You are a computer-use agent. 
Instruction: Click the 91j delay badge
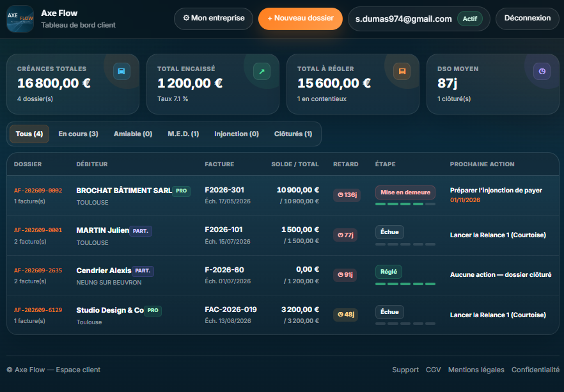pos(345,275)
